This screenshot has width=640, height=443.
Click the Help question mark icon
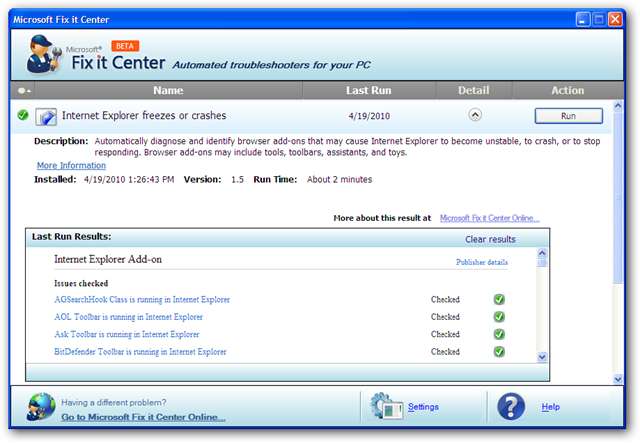click(x=511, y=406)
